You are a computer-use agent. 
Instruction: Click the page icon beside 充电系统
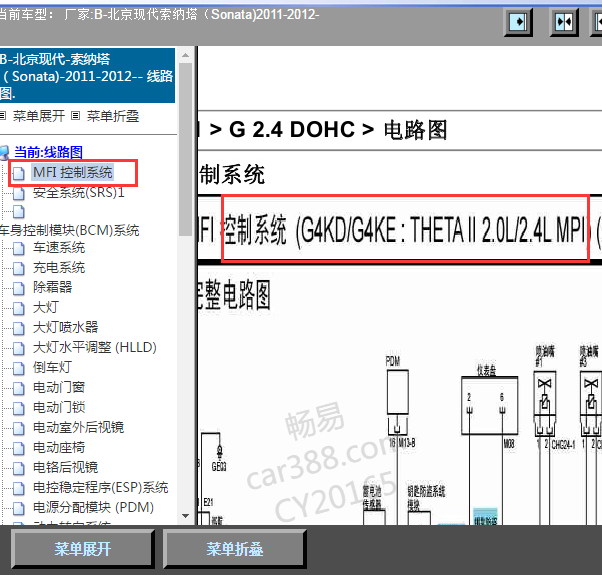tap(18, 269)
